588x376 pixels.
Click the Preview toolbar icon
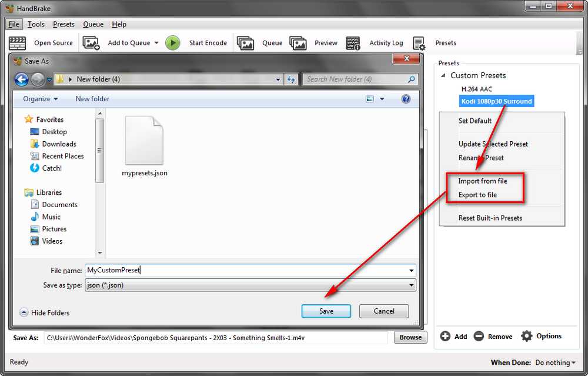click(298, 43)
